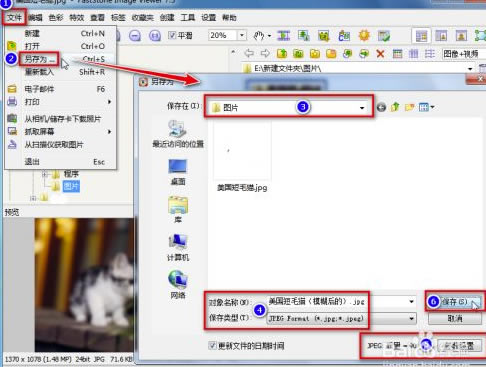Image resolution: width=486 pixels, height=367 pixels.
Task: Open the 打印 submenu
Action: pyautogui.click(x=61, y=102)
